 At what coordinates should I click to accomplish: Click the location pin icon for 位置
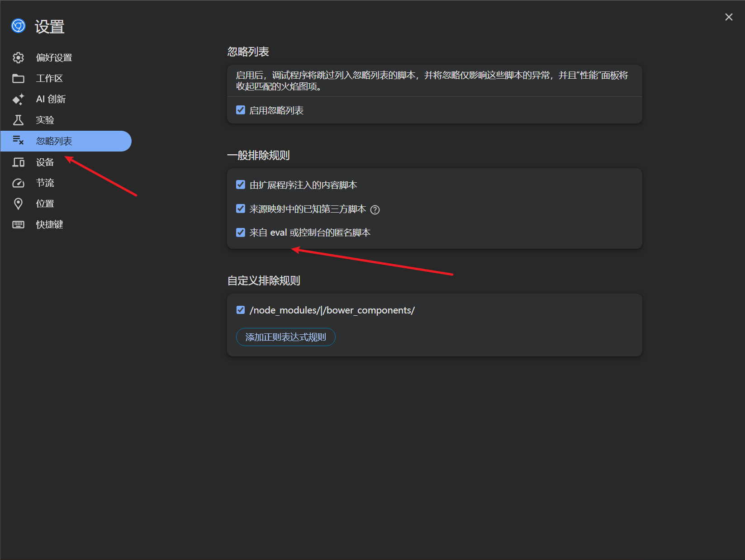18,204
